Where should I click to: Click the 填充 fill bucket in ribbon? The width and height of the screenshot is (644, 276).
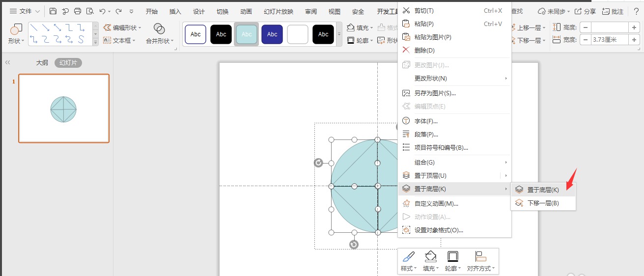coord(351,28)
